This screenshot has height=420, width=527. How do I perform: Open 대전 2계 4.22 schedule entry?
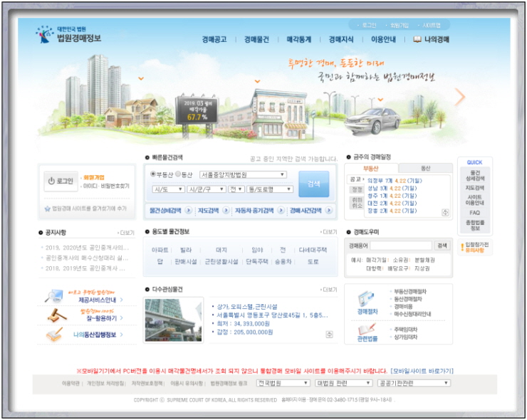click(x=392, y=204)
